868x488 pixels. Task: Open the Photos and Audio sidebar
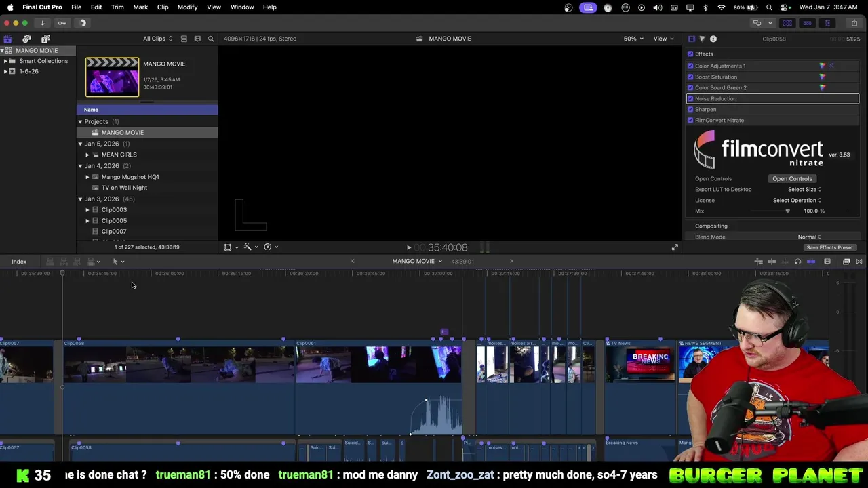click(x=26, y=39)
